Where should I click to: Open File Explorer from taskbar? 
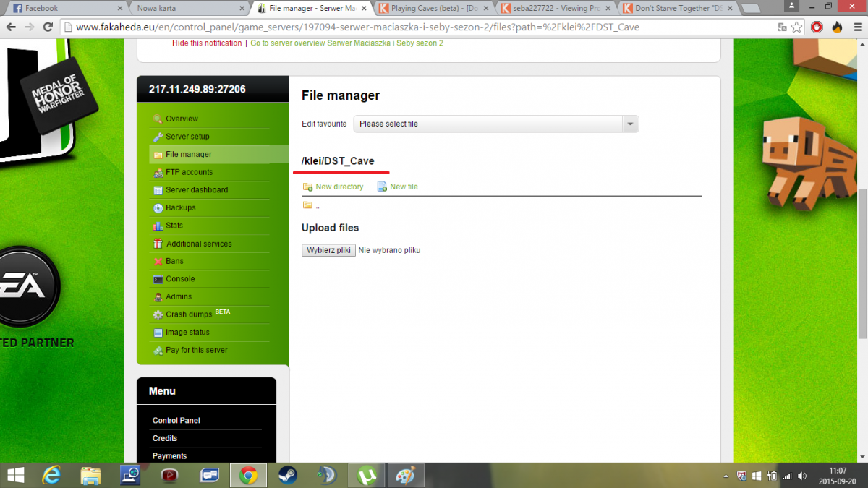pyautogui.click(x=91, y=475)
